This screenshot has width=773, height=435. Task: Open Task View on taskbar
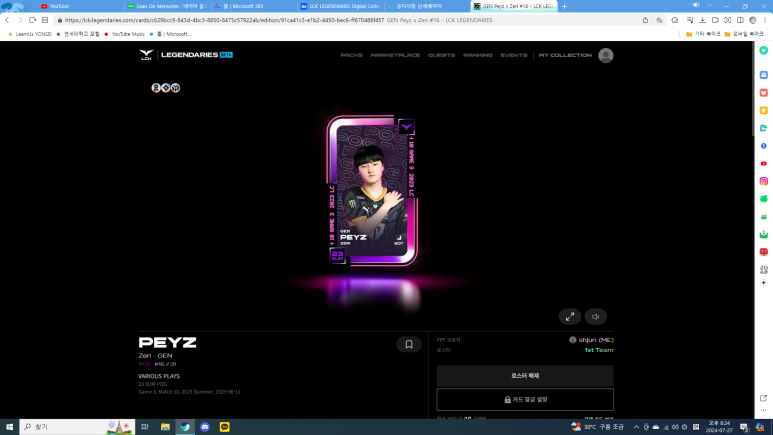pos(144,427)
